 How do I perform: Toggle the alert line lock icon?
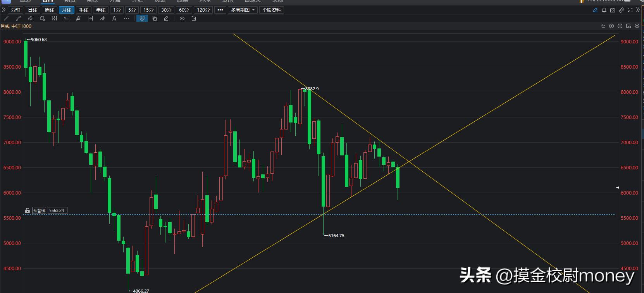(28, 210)
